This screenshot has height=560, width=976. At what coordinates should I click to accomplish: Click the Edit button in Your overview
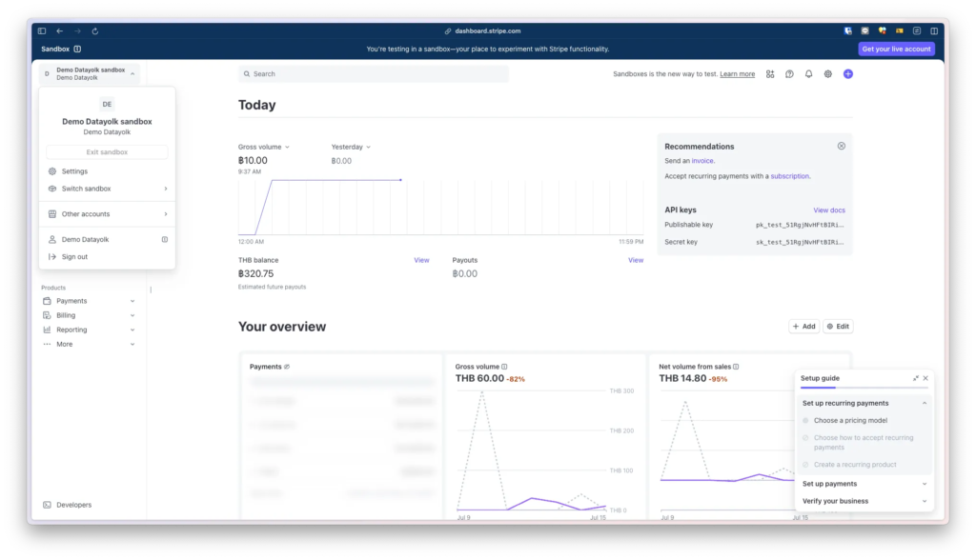coord(838,326)
